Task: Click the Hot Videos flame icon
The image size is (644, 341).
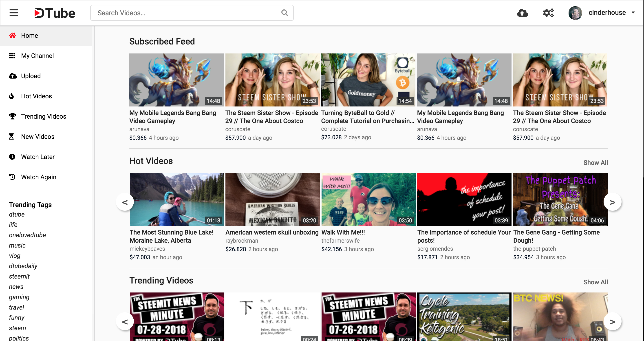Action: [x=12, y=96]
